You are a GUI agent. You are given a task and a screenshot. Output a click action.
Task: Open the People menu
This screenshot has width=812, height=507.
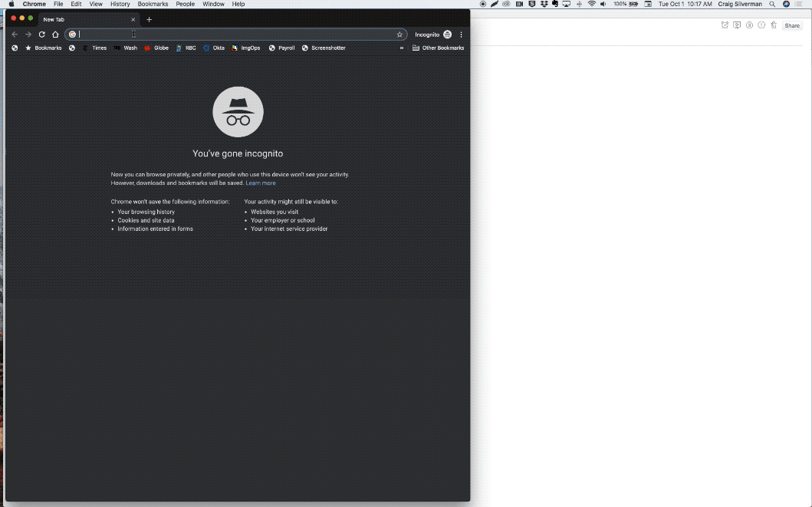pyautogui.click(x=185, y=4)
